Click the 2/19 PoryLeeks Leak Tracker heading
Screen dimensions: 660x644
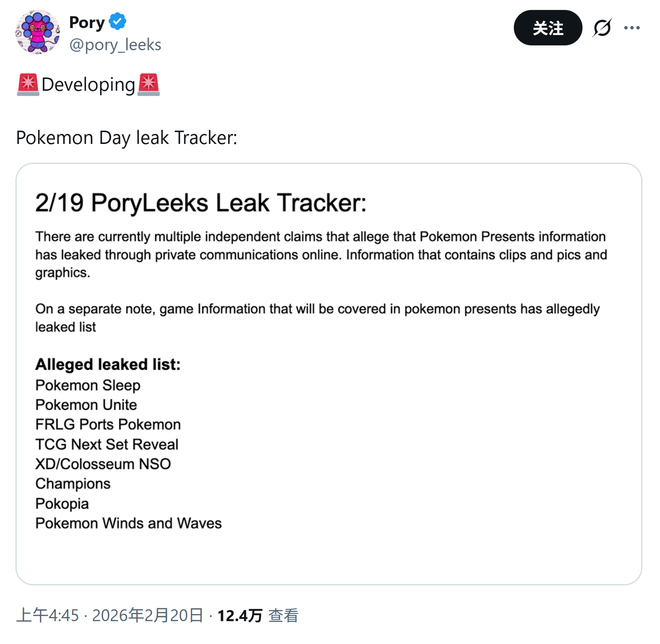(x=201, y=203)
